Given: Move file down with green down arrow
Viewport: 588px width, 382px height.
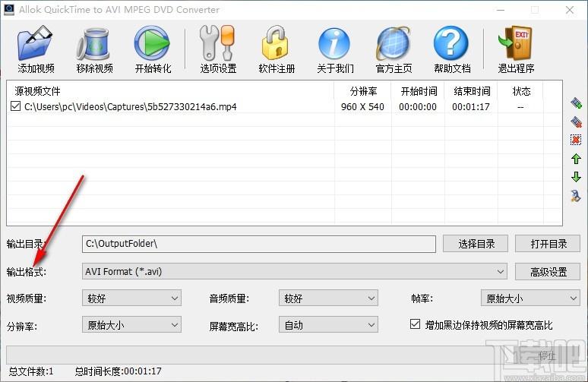Looking at the screenshot, I should (576, 177).
